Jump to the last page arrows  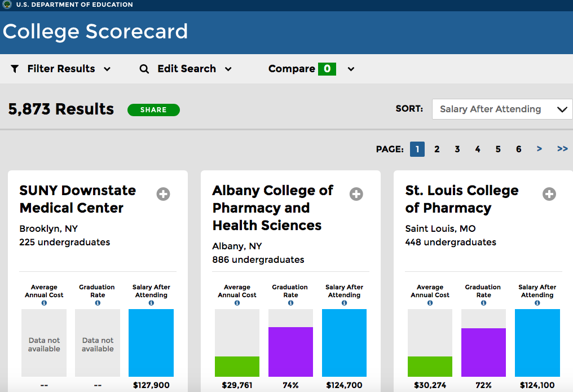pos(562,149)
